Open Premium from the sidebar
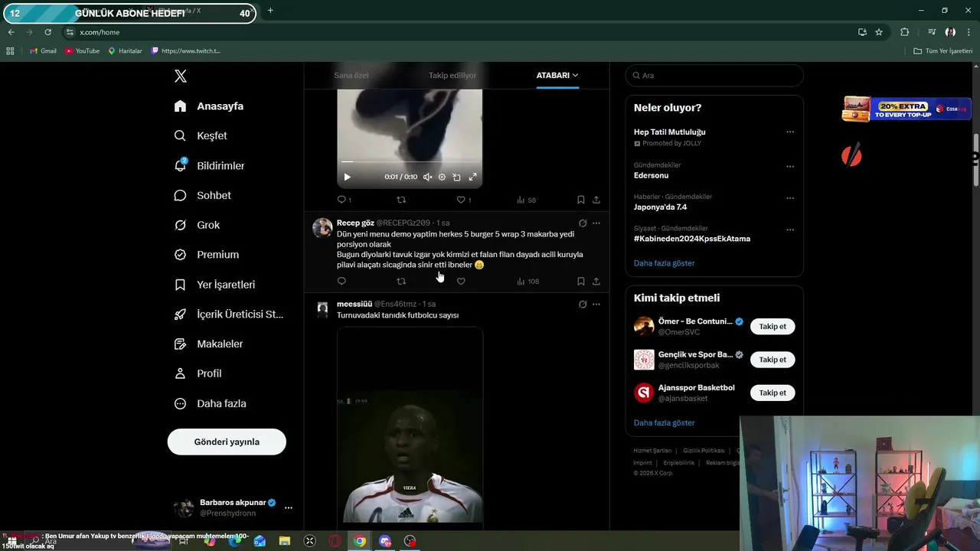 point(206,255)
